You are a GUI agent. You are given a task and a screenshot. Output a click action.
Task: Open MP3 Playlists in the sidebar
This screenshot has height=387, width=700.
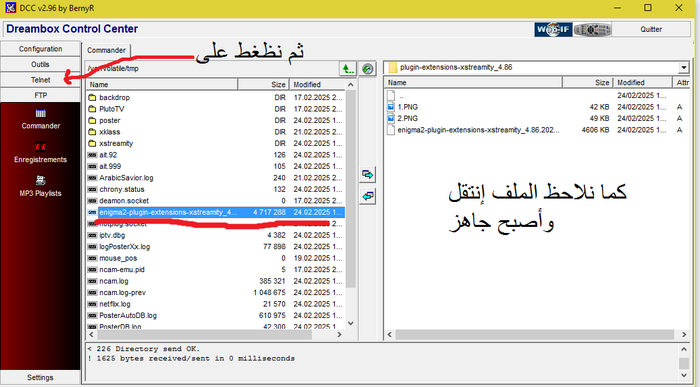click(x=40, y=187)
